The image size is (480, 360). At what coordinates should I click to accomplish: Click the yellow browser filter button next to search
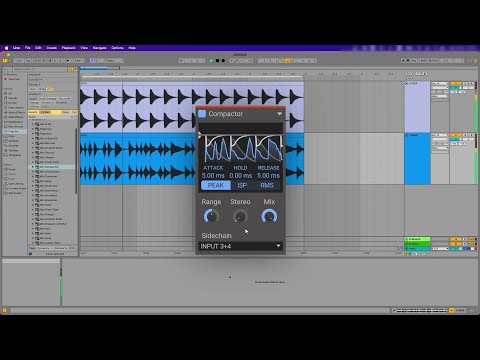pos(71,69)
